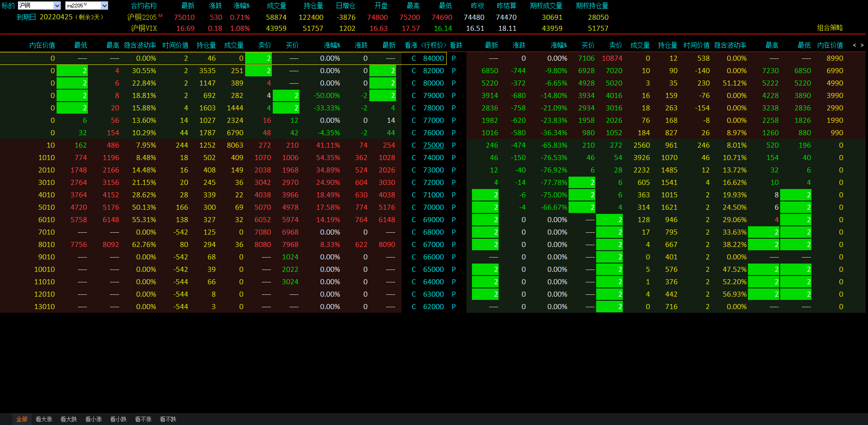The width and height of the screenshot is (868, 425).
Task: Click call change 41.11% cell
Action: (x=328, y=145)
